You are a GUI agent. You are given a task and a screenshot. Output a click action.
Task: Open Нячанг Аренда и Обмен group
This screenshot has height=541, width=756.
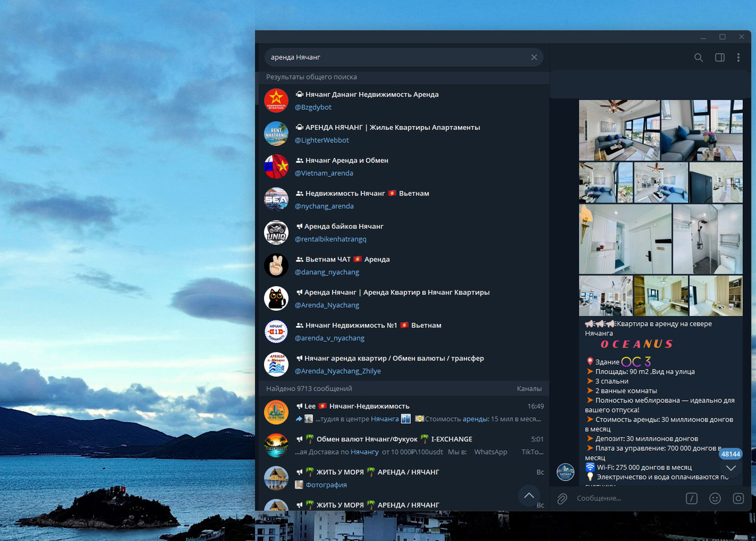click(404, 166)
